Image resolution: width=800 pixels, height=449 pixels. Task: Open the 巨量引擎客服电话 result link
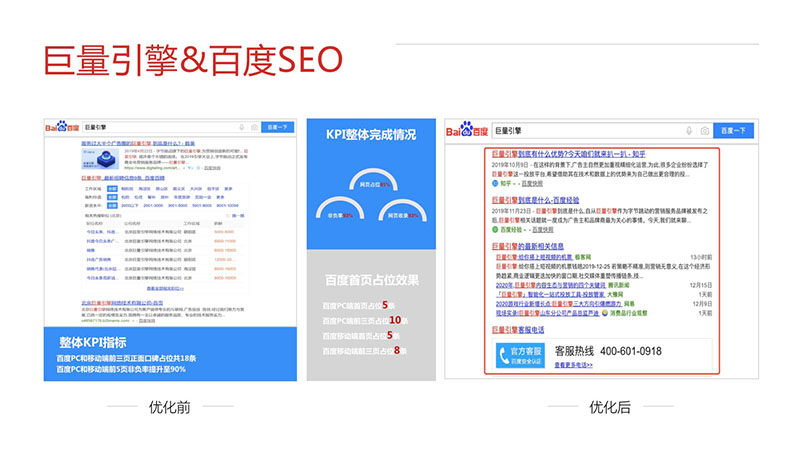coord(518,330)
